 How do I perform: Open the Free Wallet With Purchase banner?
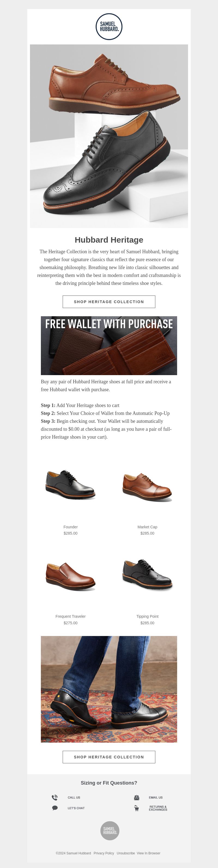pos(109,345)
